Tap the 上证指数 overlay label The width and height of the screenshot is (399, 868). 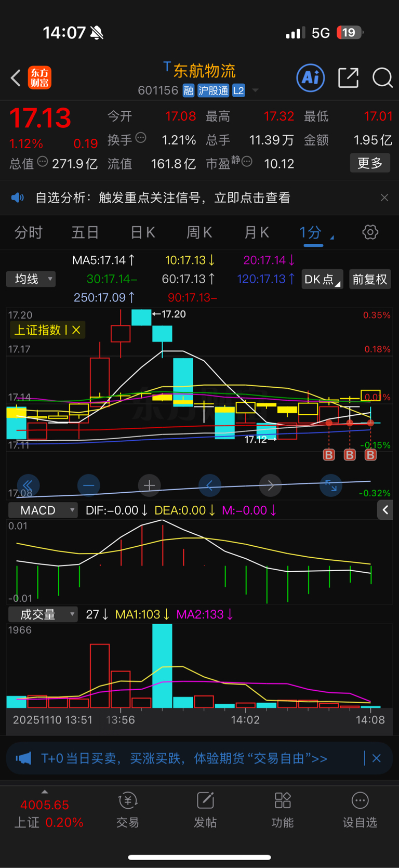pos(38,330)
